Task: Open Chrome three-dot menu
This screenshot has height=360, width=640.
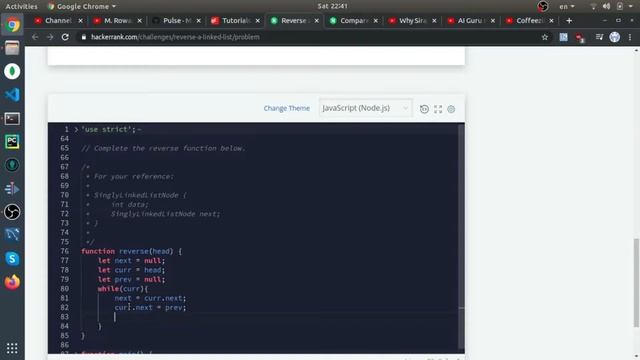Action: pos(630,37)
